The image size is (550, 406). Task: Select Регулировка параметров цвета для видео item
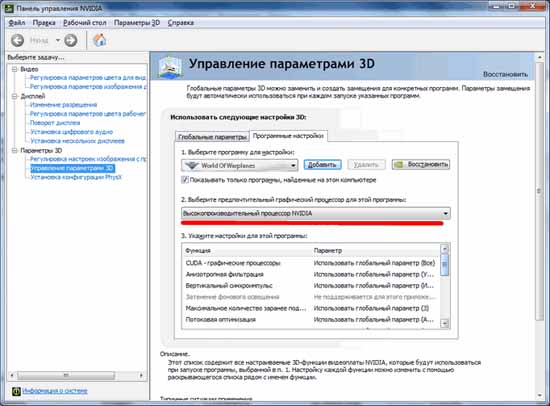coord(88,78)
